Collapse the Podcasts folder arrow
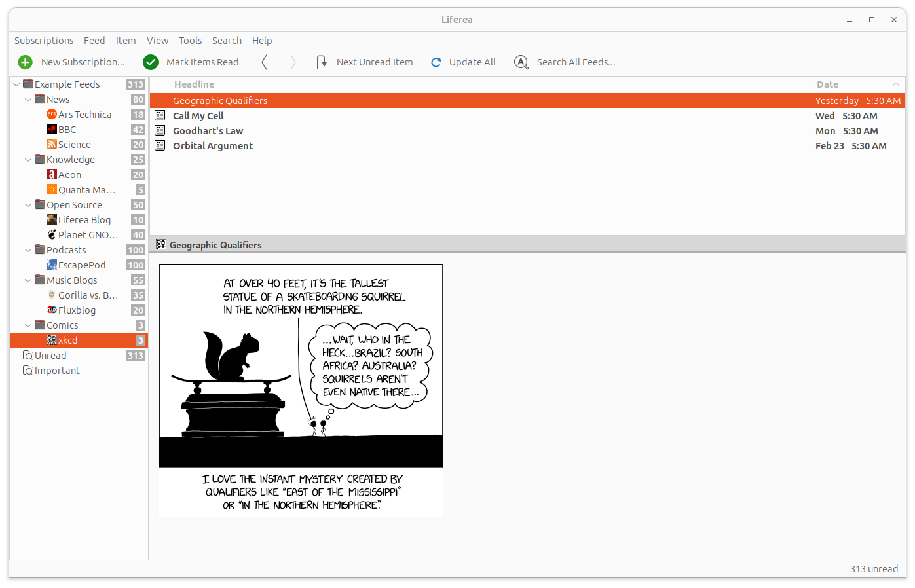 (x=28, y=250)
